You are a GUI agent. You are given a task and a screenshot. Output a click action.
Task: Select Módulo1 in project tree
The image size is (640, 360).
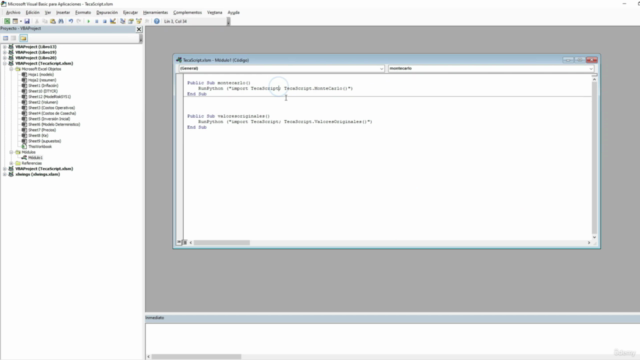[x=35, y=158]
